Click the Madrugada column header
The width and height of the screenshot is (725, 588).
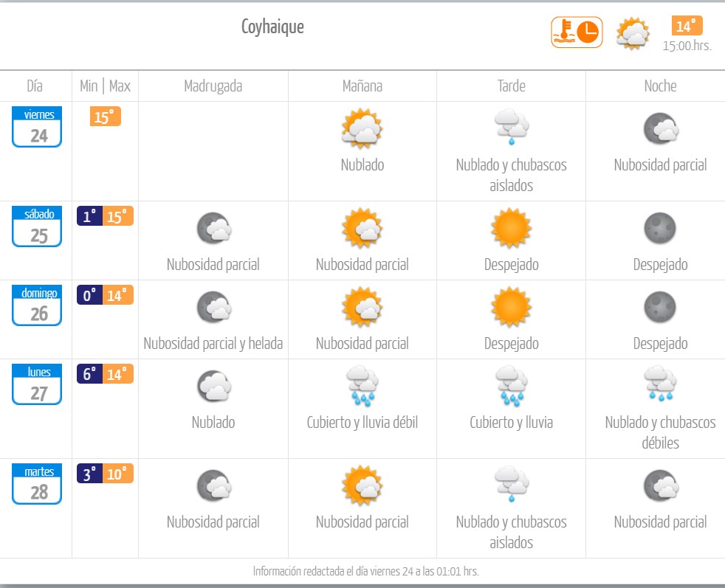[x=213, y=86]
